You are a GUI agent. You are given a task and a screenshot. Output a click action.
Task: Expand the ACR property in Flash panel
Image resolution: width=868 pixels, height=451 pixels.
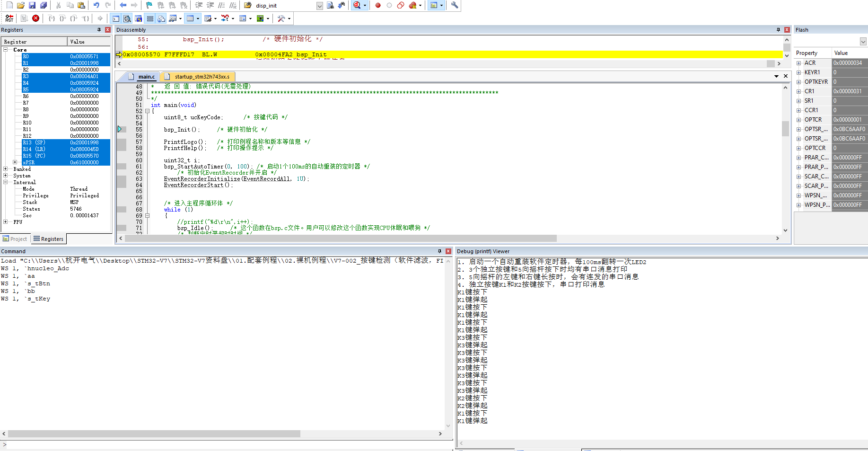pyautogui.click(x=798, y=62)
